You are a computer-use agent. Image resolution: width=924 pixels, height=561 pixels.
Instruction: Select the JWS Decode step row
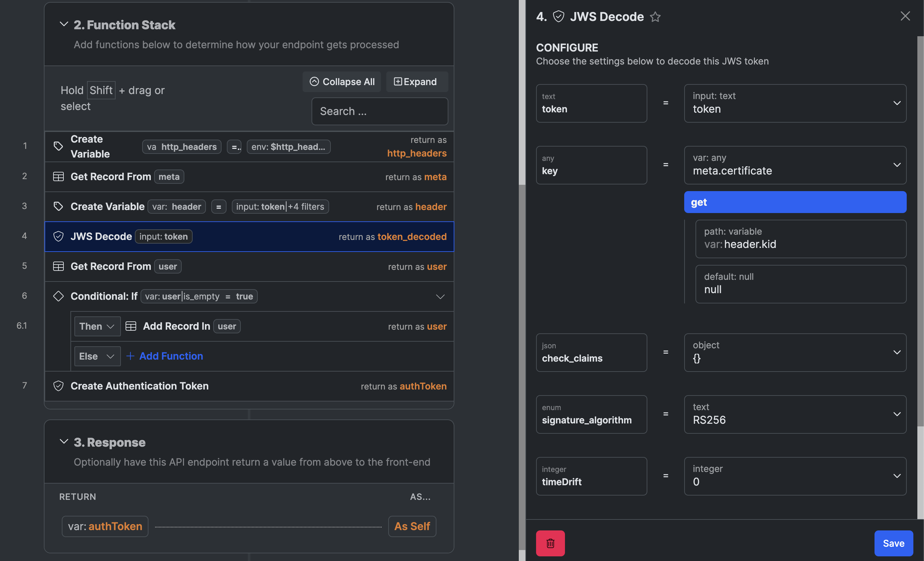point(249,236)
